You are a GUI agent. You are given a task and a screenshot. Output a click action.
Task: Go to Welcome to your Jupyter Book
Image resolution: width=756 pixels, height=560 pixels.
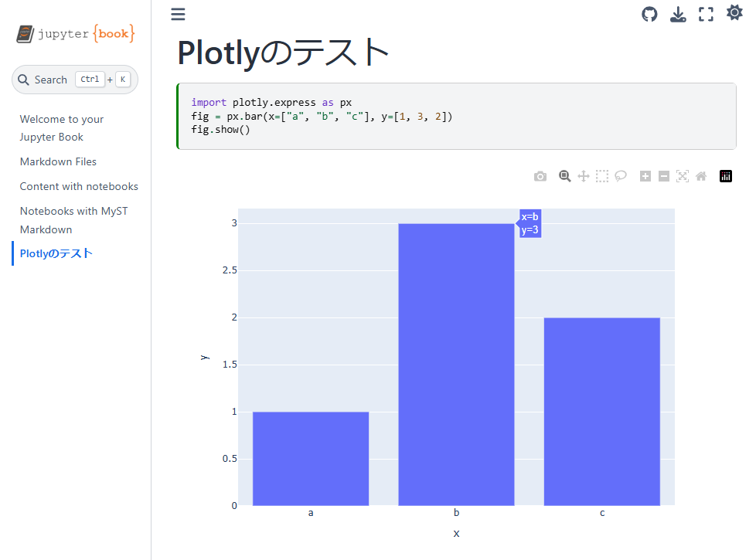coord(61,127)
